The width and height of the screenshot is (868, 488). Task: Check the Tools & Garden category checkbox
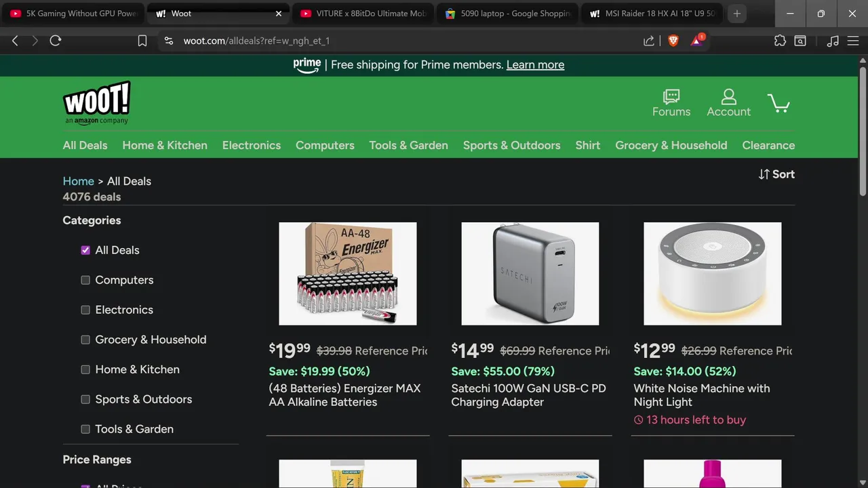coord(85,429)
